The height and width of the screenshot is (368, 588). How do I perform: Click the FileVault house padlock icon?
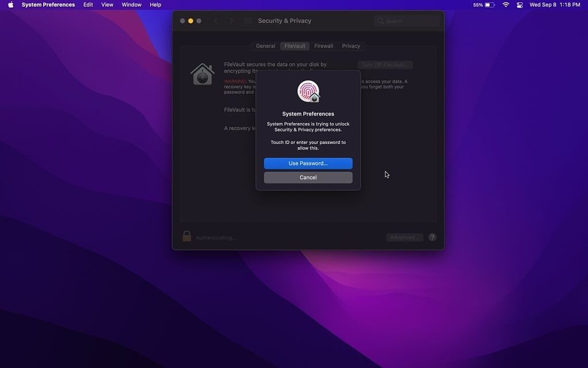tap(203, 74)
